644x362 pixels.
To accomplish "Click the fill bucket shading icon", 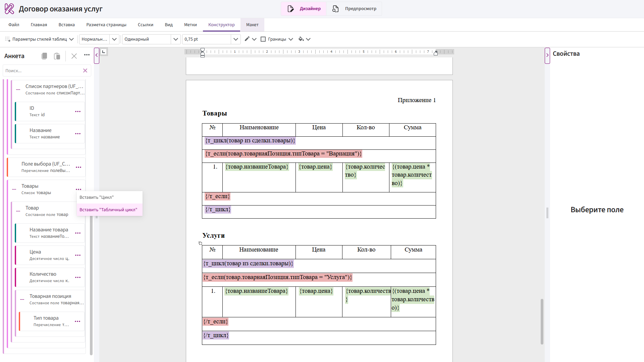I will pyautogui.click(x=301, y=39).
